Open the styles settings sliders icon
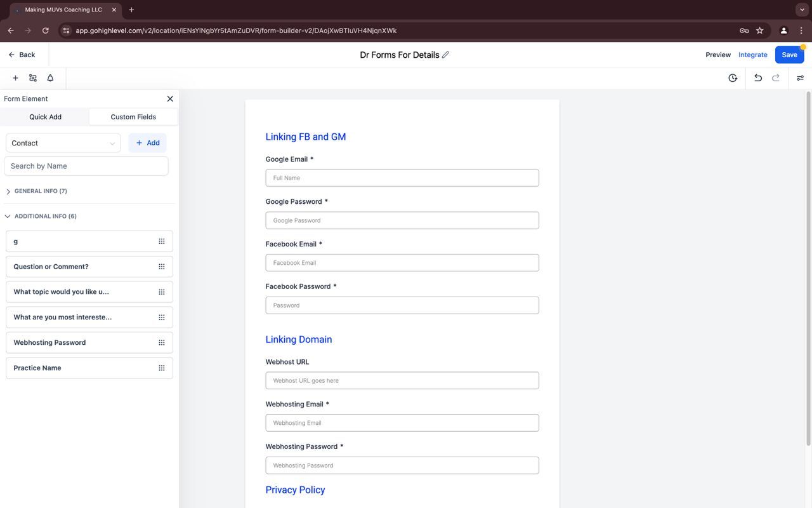The image size is (812, 508). coord(800,78)
